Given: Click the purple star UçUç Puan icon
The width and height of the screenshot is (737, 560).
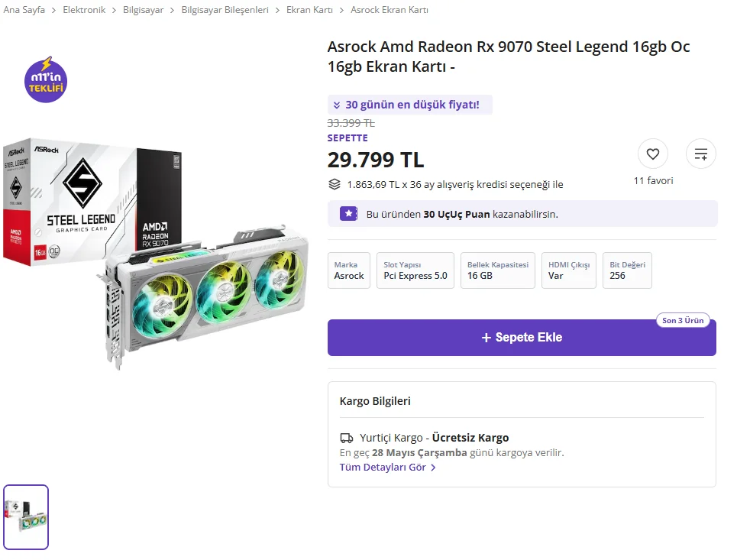Looking at the screenshot, I should click(x=348, y=214).
